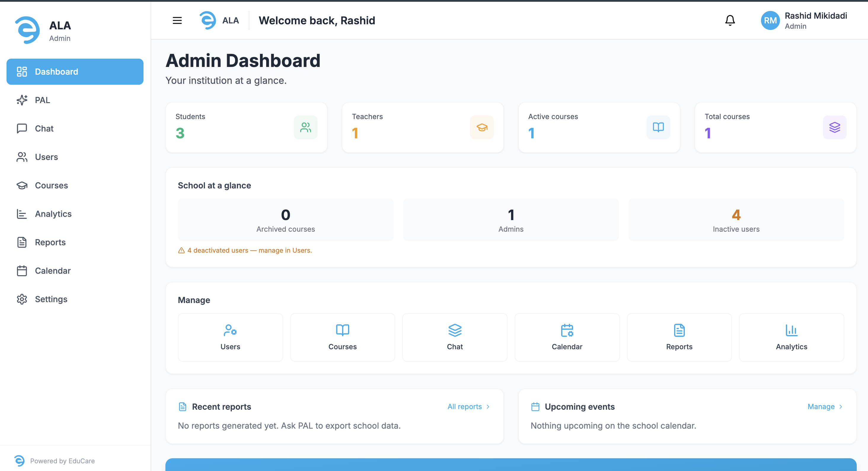
Task: Click the ALA logo in top header
Action: [208, 20]
